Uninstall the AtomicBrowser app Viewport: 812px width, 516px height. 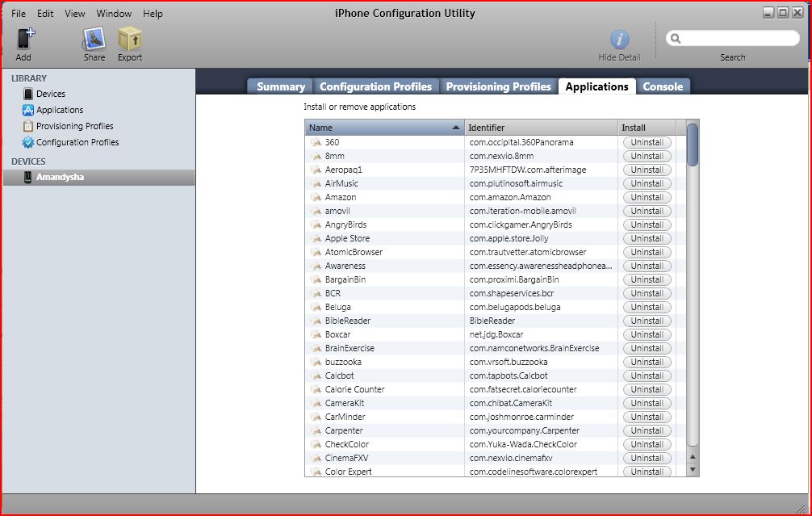click(647, 252)
